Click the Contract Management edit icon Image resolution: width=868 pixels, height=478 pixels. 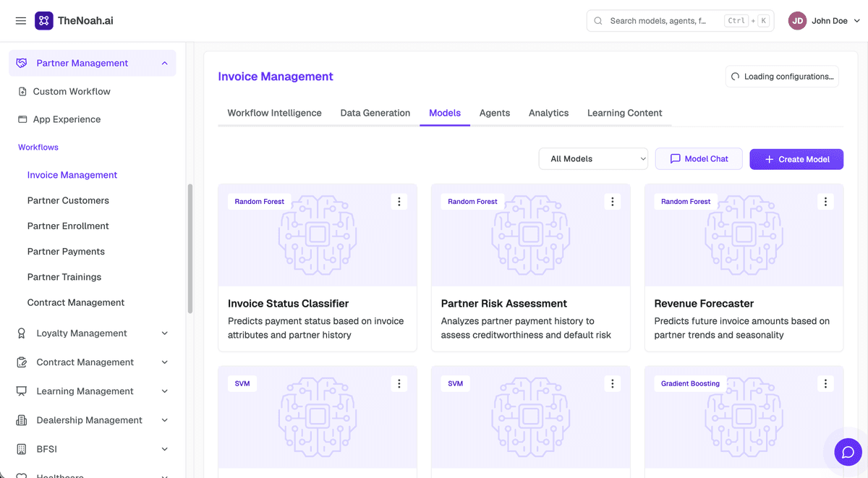pyautogui.click(x=22, y=362)
